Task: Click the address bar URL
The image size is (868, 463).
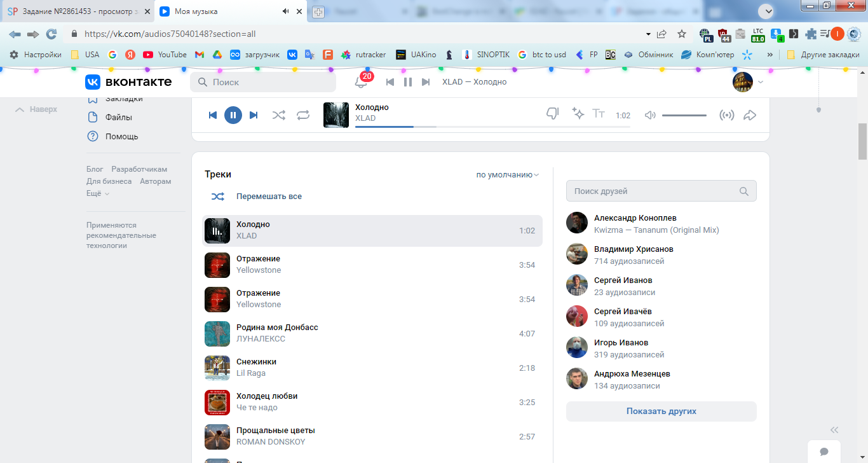Action: (170, 34)
